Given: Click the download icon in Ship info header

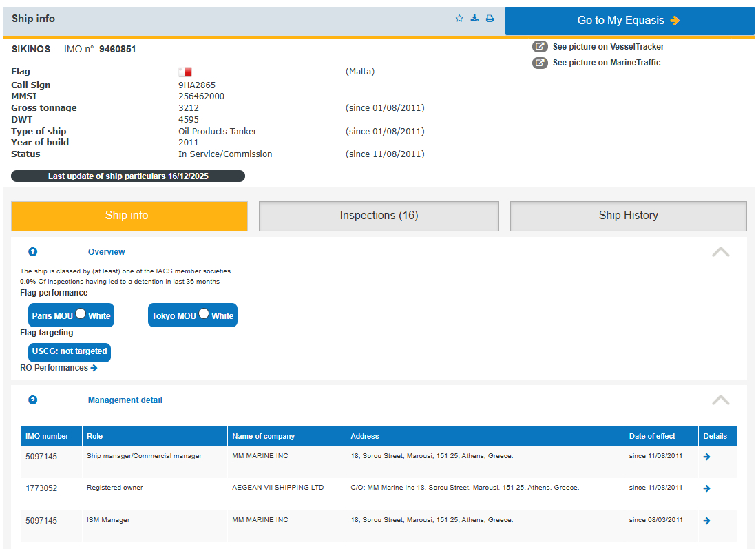Looking at the screenshot, I should (x=474, y=19).
